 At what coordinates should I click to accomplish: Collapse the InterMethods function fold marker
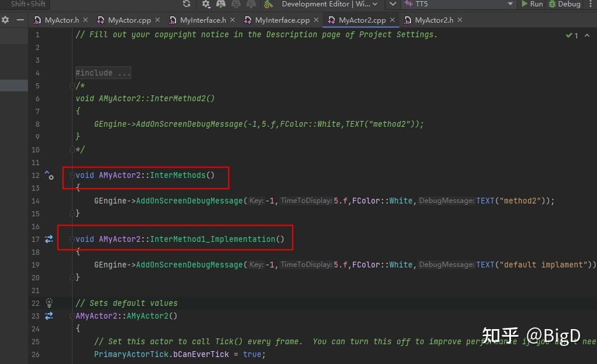[72, 175]
